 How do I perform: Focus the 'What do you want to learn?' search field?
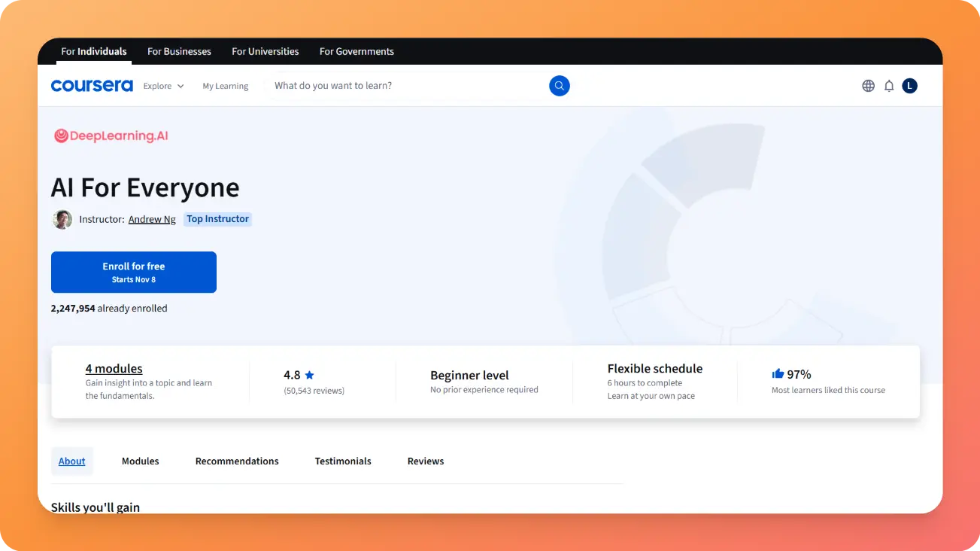406,86
